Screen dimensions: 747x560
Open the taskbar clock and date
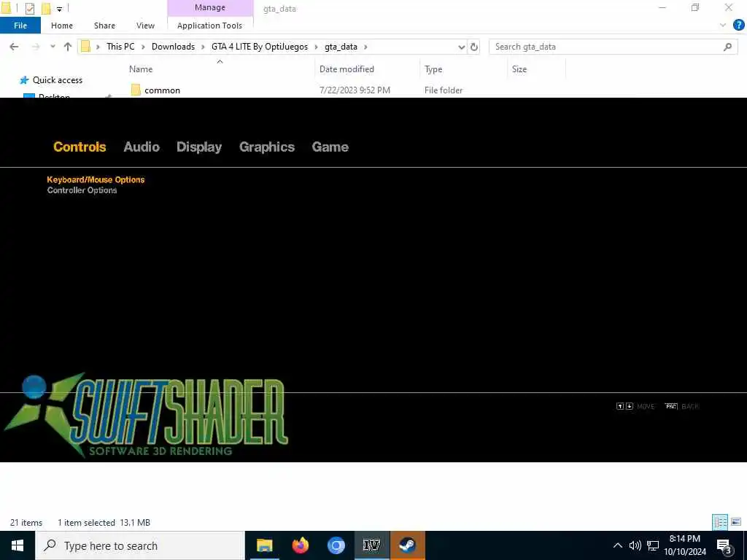685,545
